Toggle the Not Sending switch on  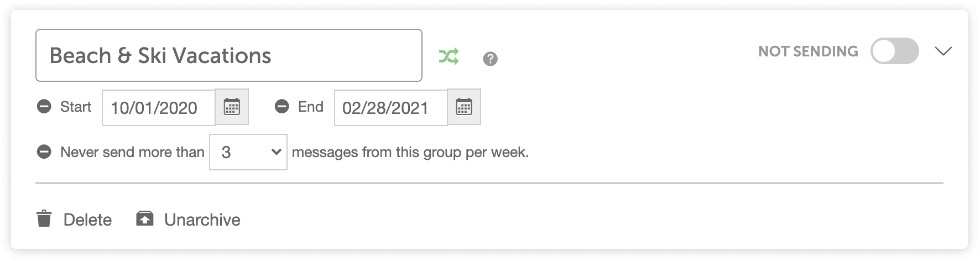894,51
